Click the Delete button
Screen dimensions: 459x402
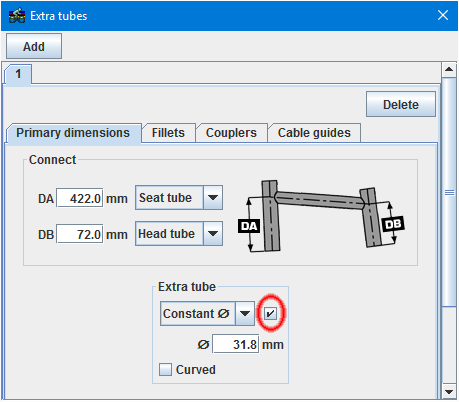tap(401, 105)
